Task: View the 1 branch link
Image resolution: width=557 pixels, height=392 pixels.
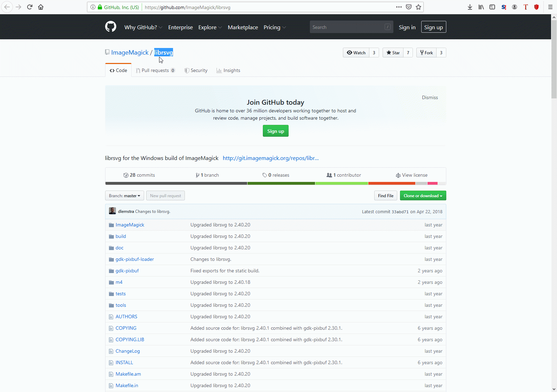Action: pos(207,175)
